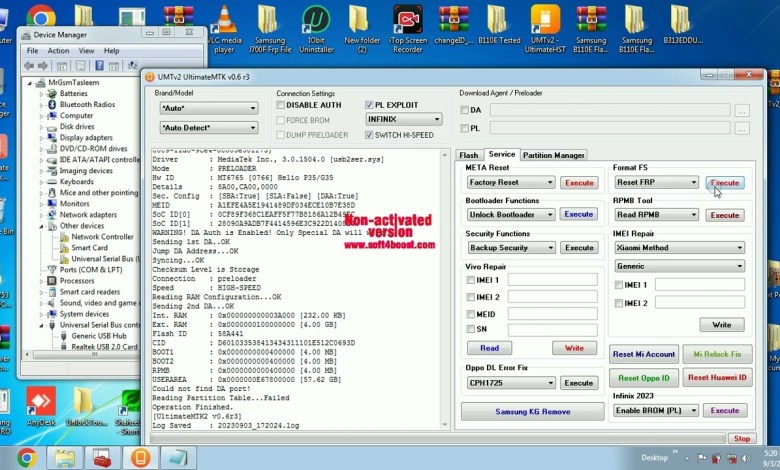Screen dimensions: 780x470
Task: Open B313EDDU folder on desktop
Action: click(x=682, y=25)
